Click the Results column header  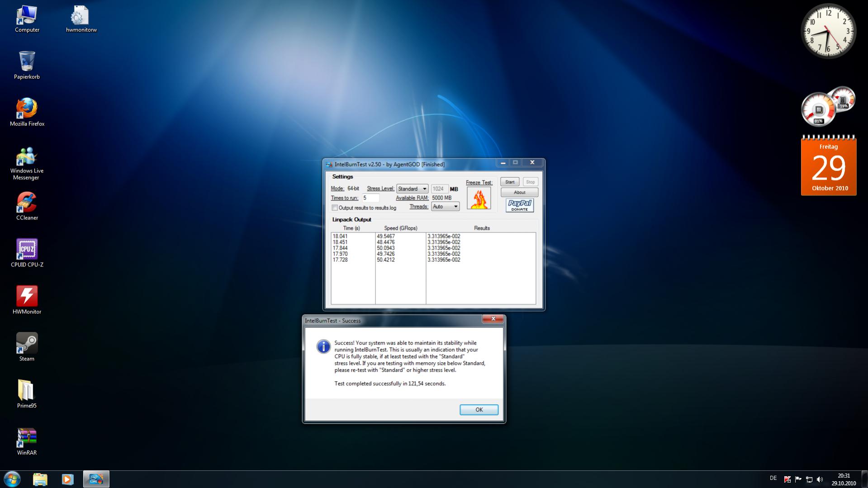482,228
